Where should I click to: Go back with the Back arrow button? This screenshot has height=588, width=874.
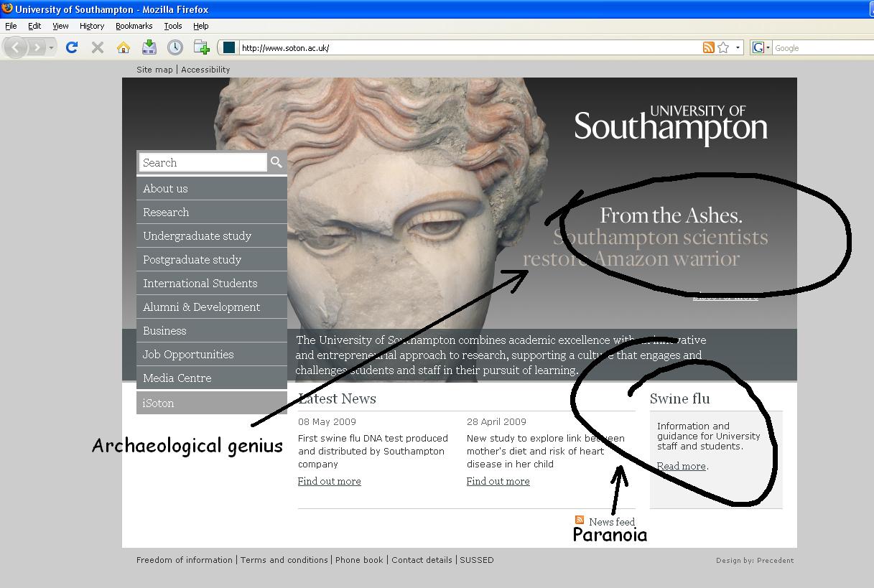click(x=16, y=48)
